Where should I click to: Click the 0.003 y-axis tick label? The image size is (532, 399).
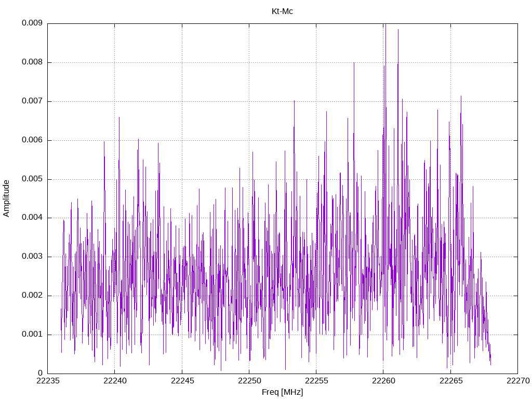point(32,257)
